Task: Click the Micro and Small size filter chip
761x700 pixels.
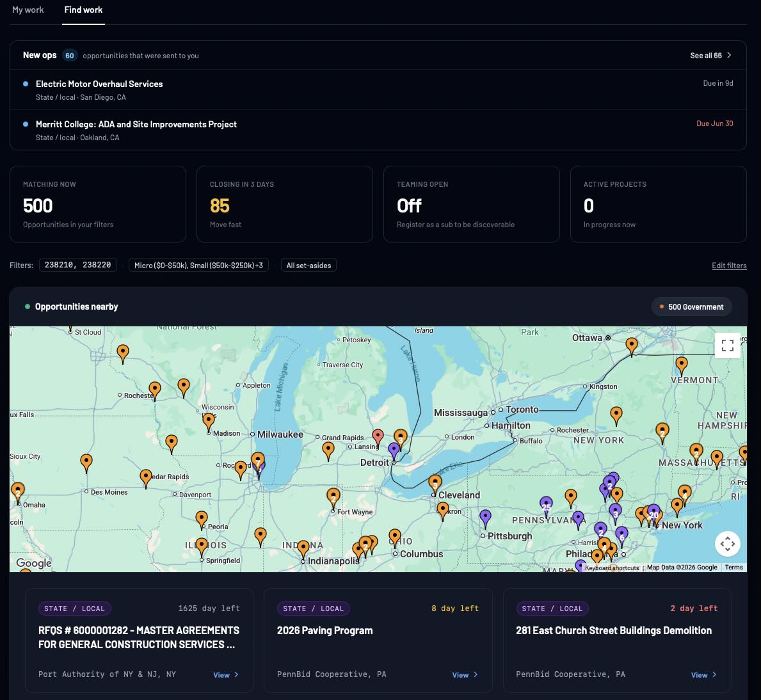Action: [x=198, y=265]
